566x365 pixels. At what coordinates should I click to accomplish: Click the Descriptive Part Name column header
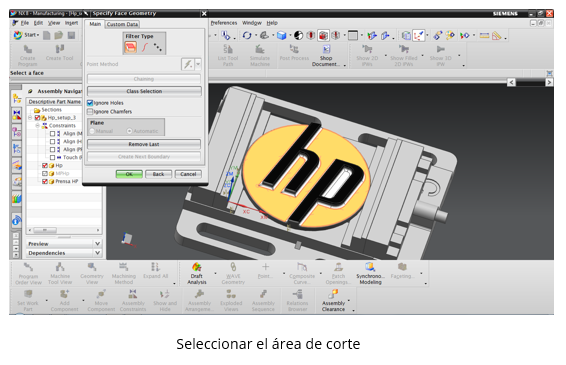tap(55, 102)
